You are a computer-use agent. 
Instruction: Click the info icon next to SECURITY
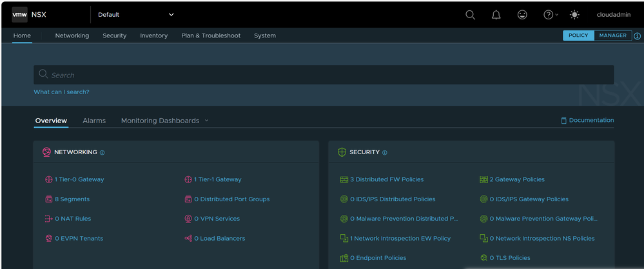click(384, 152)
